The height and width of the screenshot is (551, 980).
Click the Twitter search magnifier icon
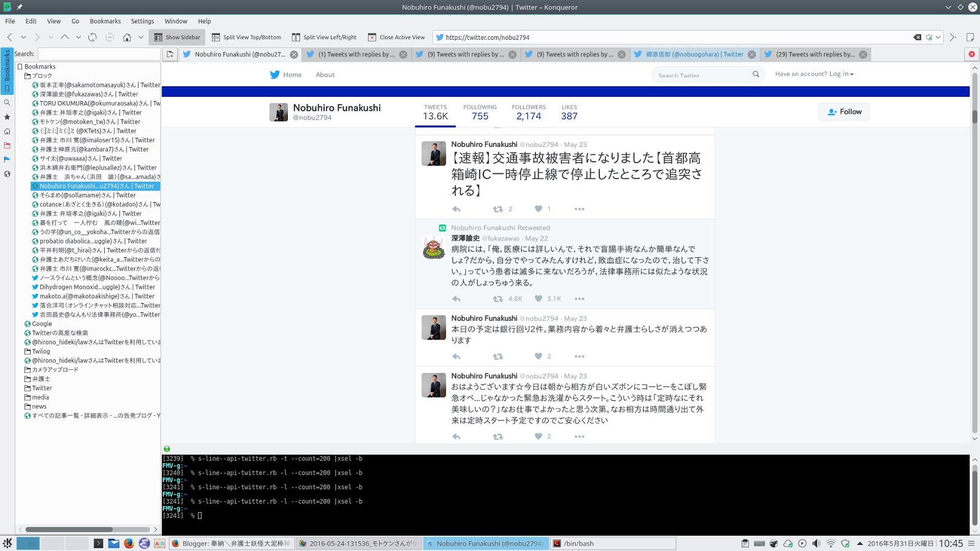coord(756,74)
